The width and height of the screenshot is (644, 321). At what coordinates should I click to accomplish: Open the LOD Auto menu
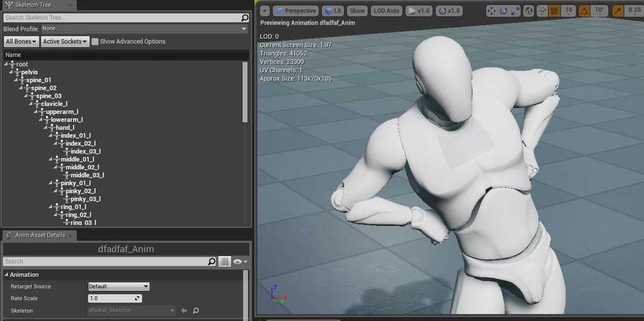pos(386,11)
